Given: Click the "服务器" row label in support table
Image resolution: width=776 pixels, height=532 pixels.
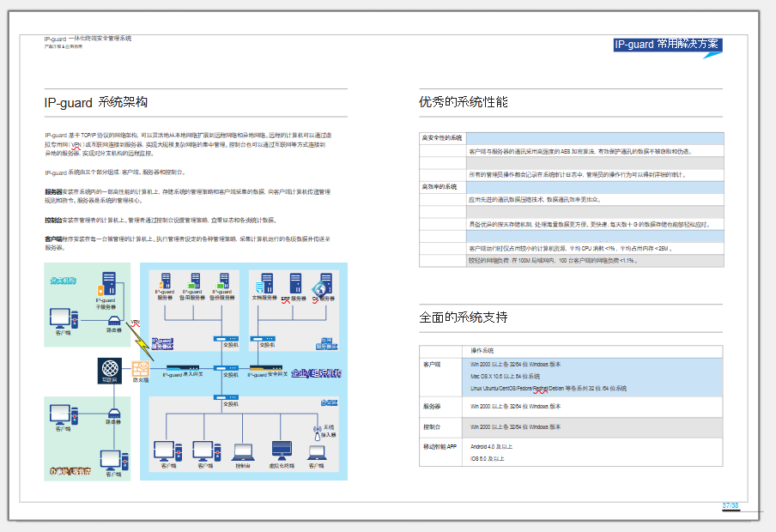Looking at the screenshot, I should (x=432, y=407).
